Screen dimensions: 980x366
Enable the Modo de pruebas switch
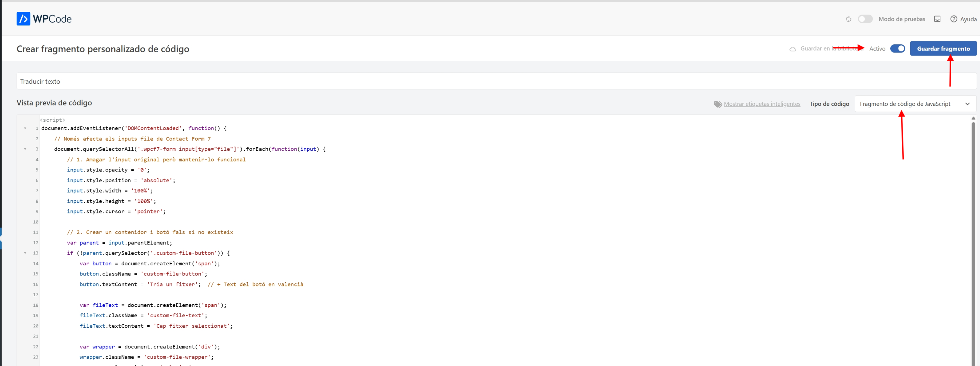[865, 19]
